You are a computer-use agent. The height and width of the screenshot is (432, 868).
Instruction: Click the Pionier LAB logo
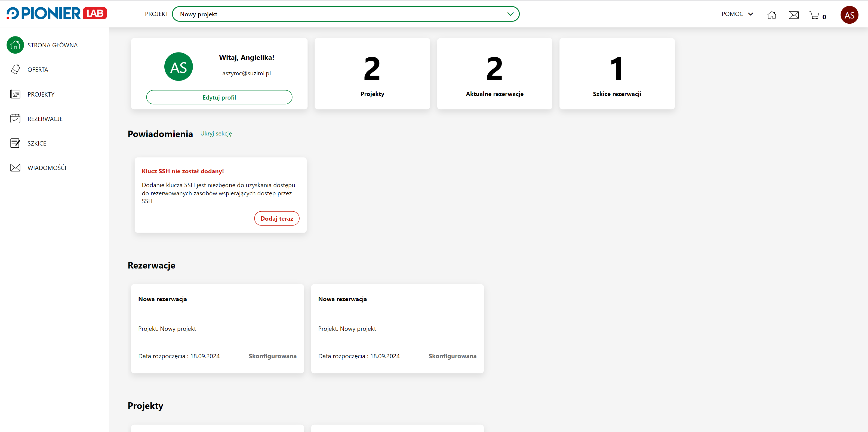click(x=57, y=14)
